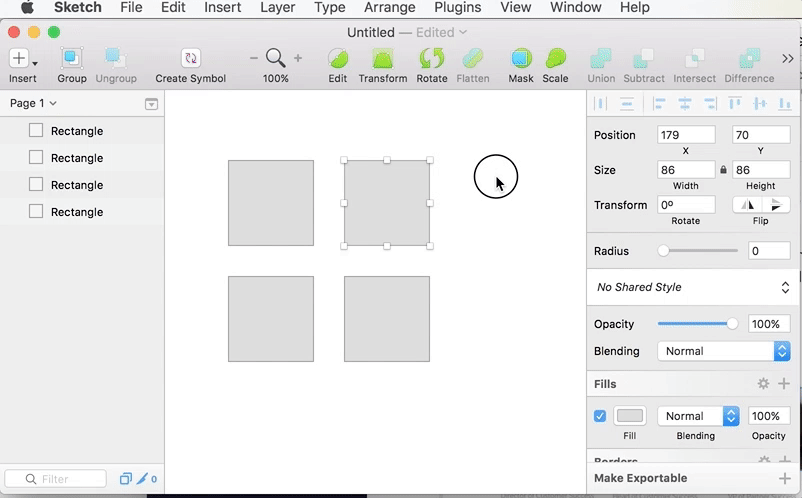Image resolution: width=802 pixels, height=498 pixels.
Task: Open the Arrange menu
Action: pos(390,8)
